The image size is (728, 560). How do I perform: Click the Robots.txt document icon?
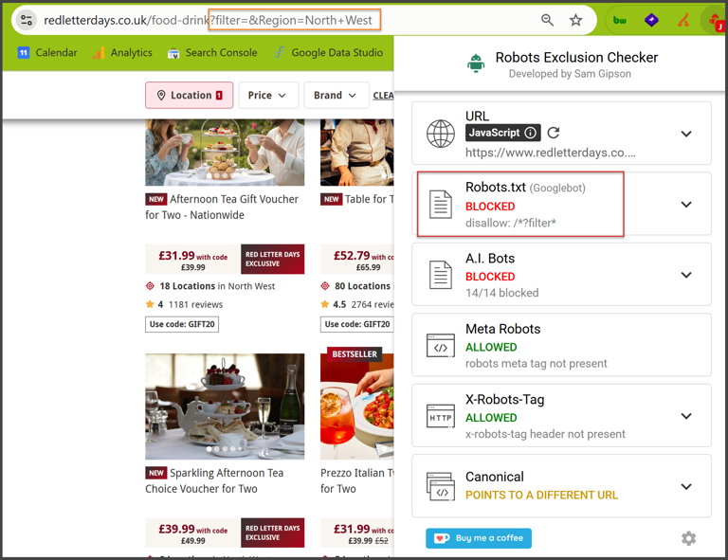(x=441, y=204)
